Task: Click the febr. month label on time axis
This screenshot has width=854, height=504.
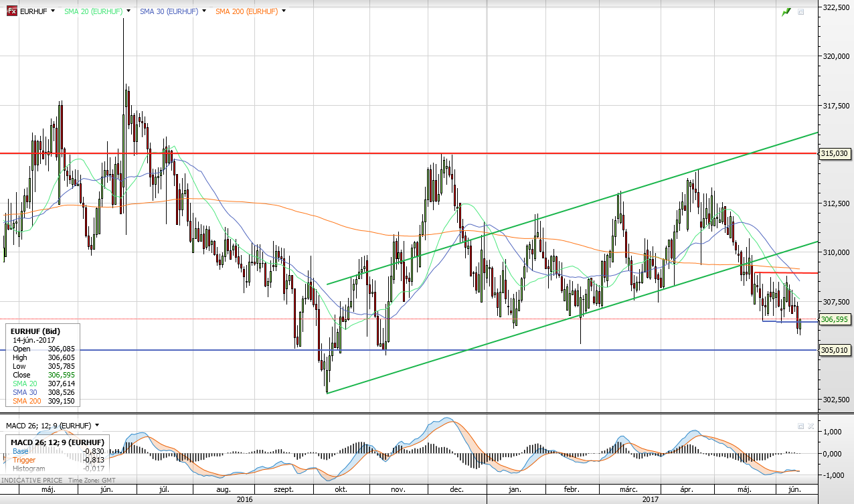Action: tap(573, 489)
